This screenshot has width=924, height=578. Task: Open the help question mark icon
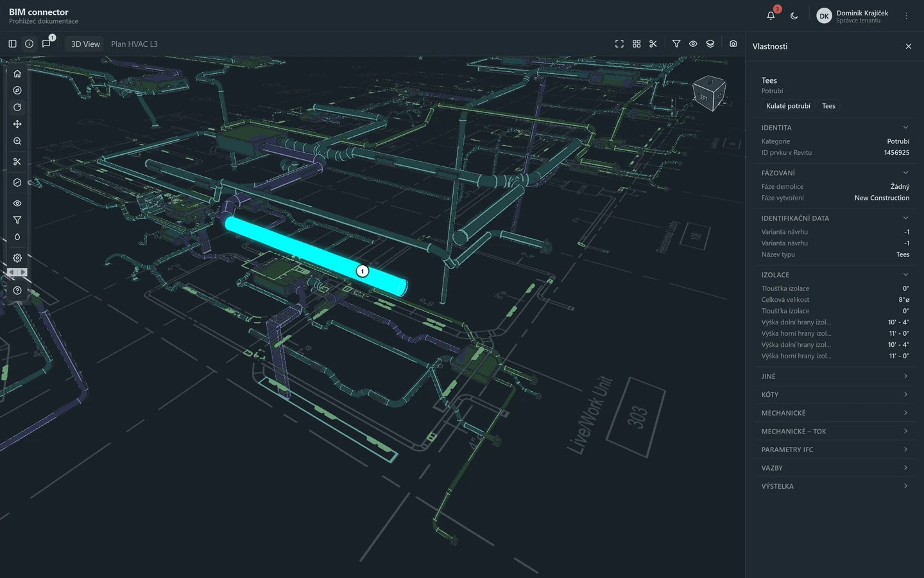(17, 291)
